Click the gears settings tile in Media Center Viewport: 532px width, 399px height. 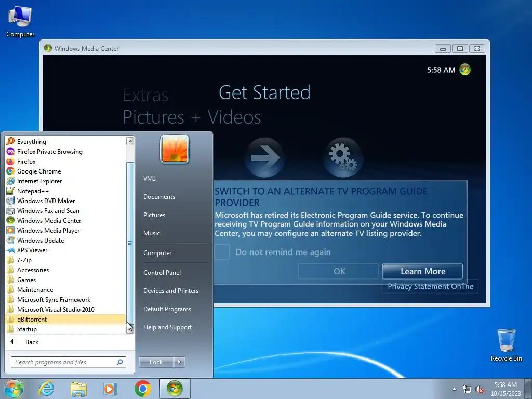point(343,158)
